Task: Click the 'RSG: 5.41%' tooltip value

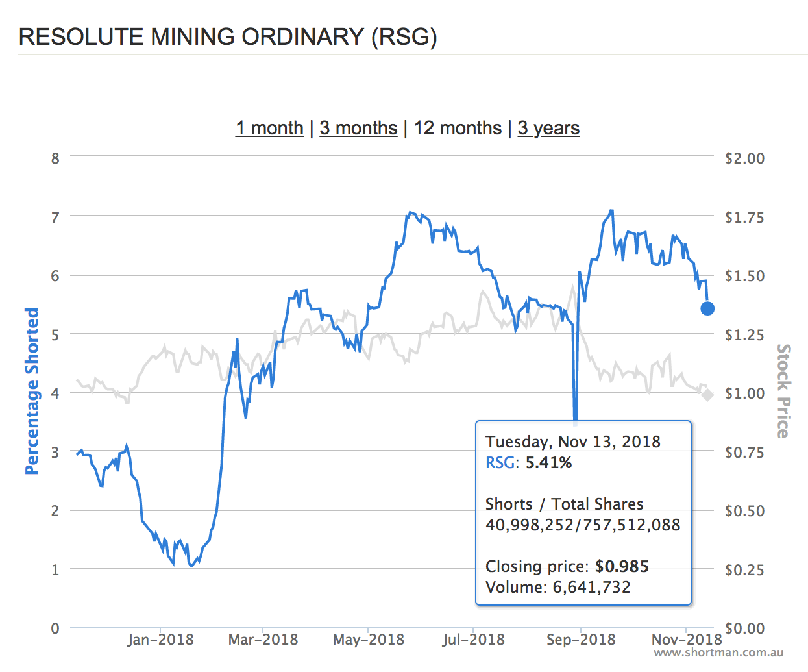Action: [x=528, y=463]
